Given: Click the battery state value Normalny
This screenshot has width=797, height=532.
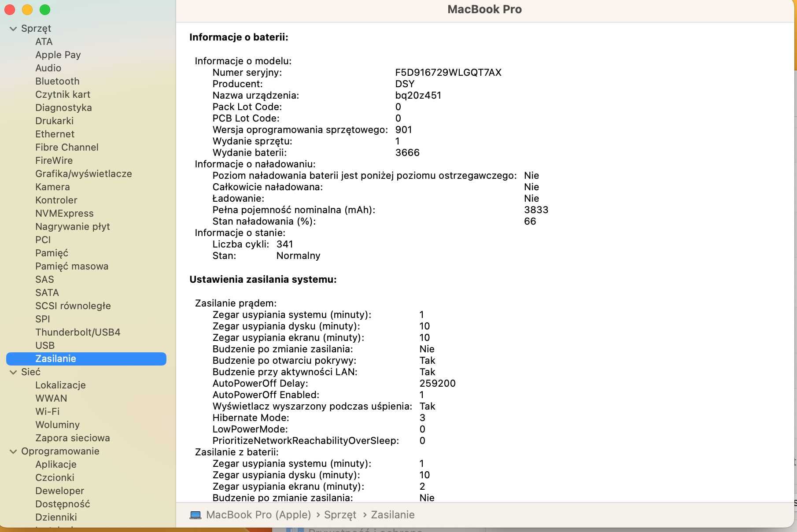Looking at the screenshot, I should [x=299, y=255].
